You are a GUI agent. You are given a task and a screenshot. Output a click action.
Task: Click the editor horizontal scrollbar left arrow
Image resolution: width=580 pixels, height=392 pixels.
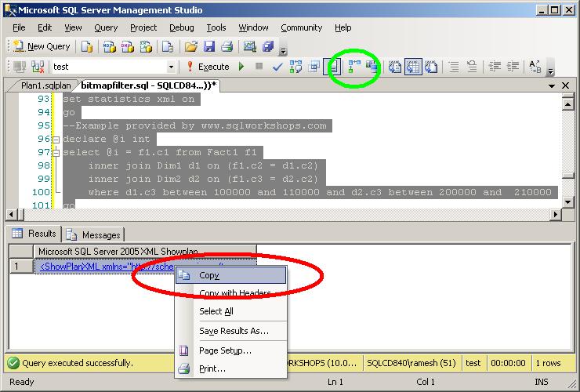(x=11, y=214)
